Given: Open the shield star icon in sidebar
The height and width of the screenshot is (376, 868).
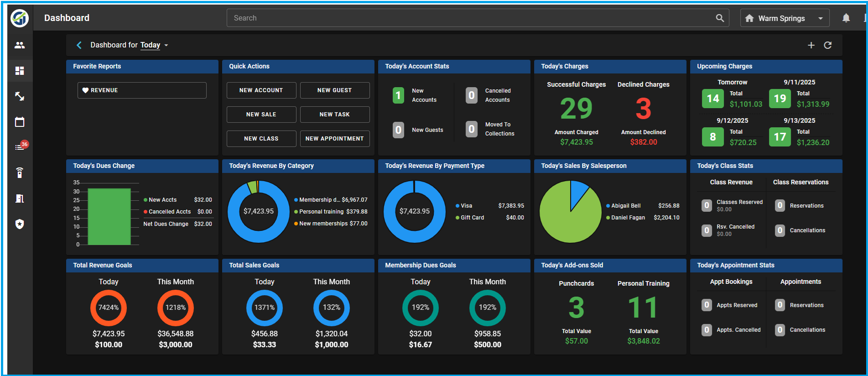Looking at the screenshot, I should tap(20, 224).
